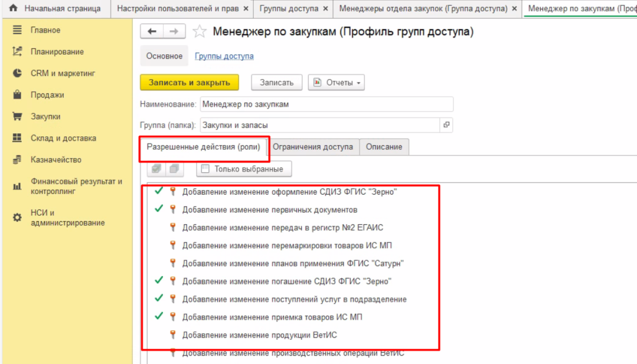637x364 pixels.
Task: Follow the 'Группы доступа' link
Action: (x=224, y=56)
